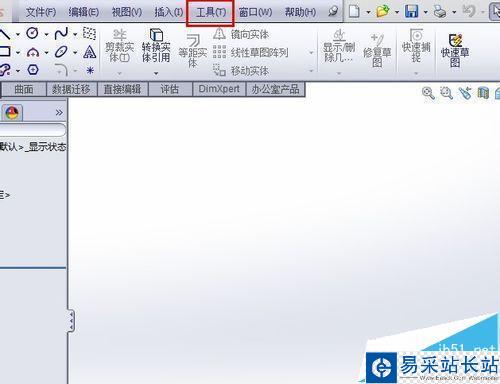Open the 窗口(W) menu
500x384 pixels.
tap(255, 12)
